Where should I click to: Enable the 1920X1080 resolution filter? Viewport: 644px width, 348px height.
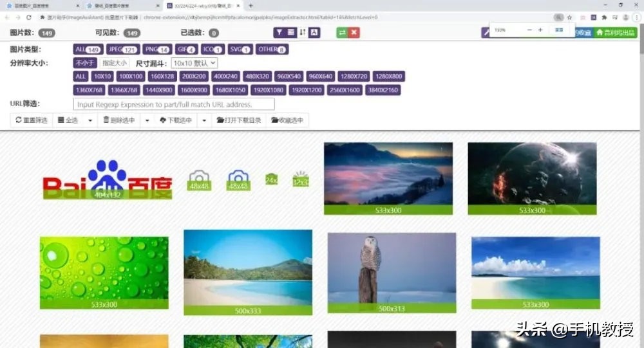click(269, 90)
